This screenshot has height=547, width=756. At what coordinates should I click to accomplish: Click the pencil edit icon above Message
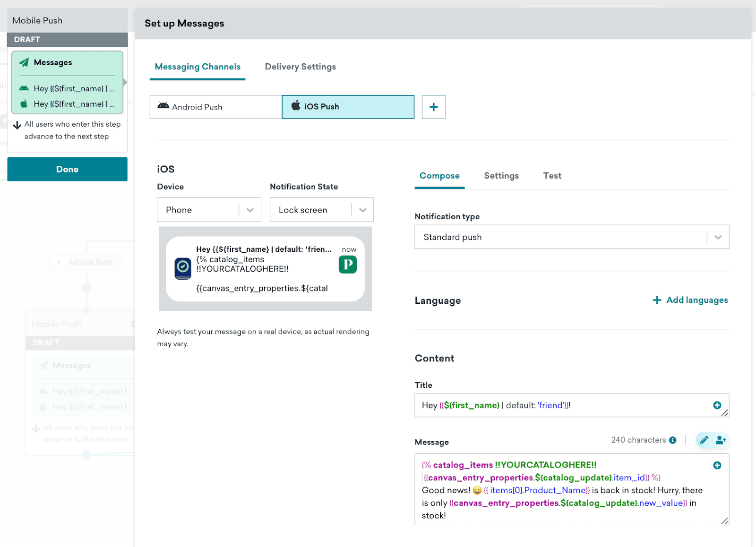click(x=704, y=440)
